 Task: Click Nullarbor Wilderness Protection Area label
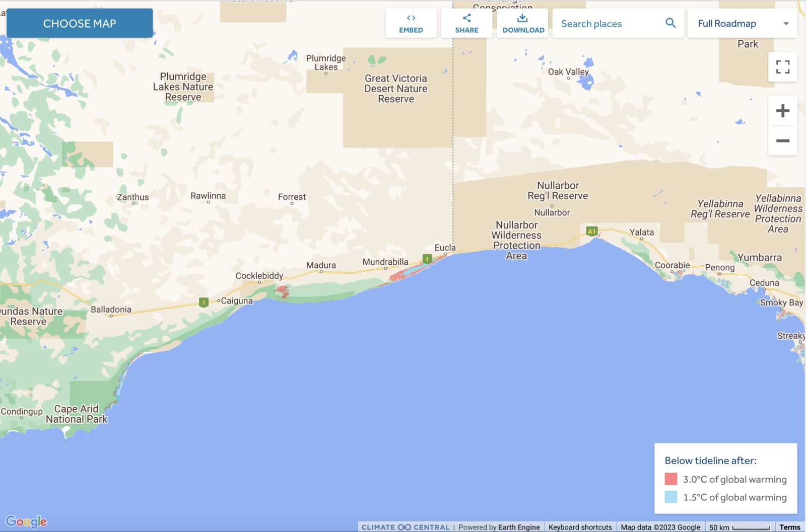pos(516,240)
